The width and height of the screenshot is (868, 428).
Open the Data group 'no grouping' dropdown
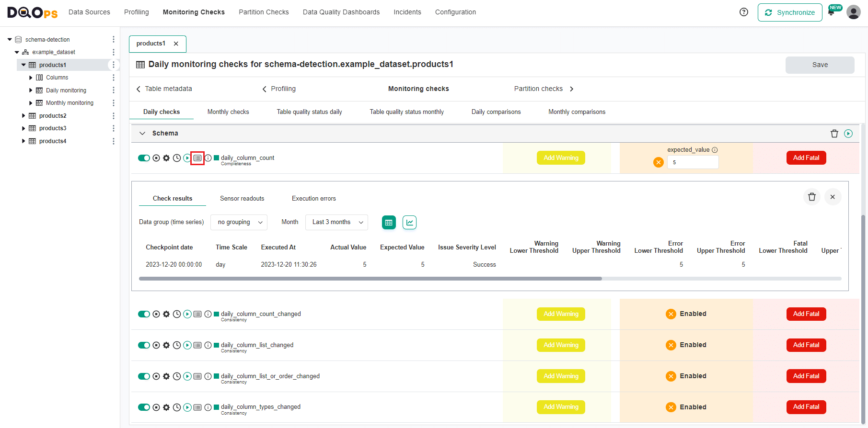239,222
